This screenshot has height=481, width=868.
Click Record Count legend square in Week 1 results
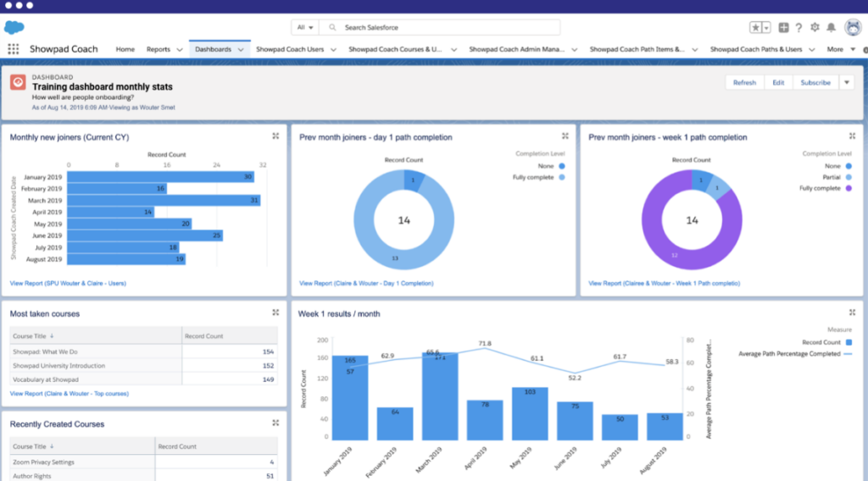(849, 342)
